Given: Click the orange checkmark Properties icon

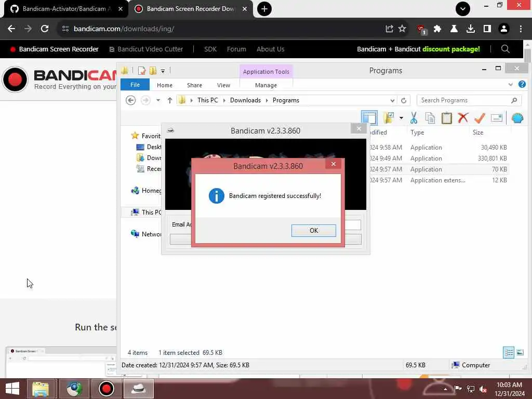Looking at the screenshot, I should pos(480,118).
